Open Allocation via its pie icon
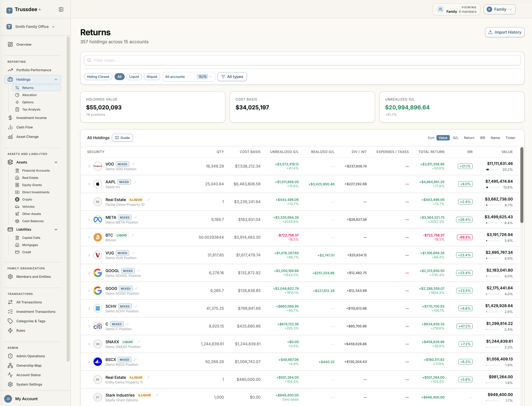This screenshot has height=406, width=532. click(x=17, y=95)
